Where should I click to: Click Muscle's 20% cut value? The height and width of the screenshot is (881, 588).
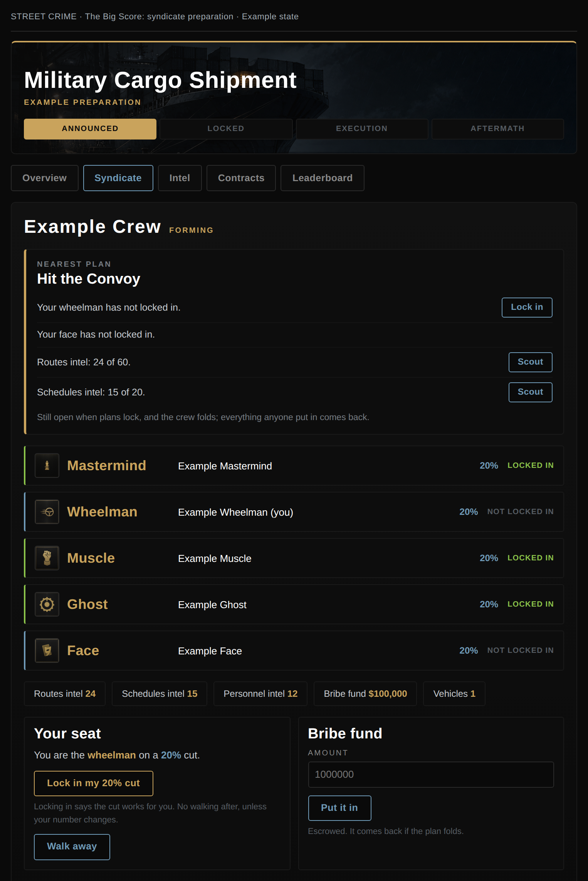tap(489, 558)
